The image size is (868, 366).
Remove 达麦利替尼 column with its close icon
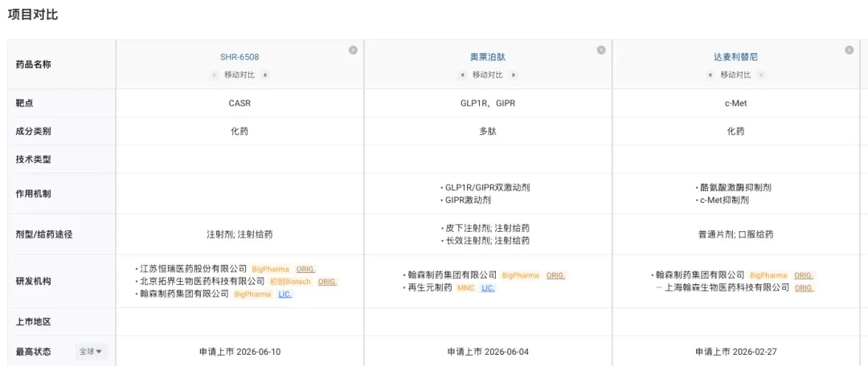click(x=849, y=51)
